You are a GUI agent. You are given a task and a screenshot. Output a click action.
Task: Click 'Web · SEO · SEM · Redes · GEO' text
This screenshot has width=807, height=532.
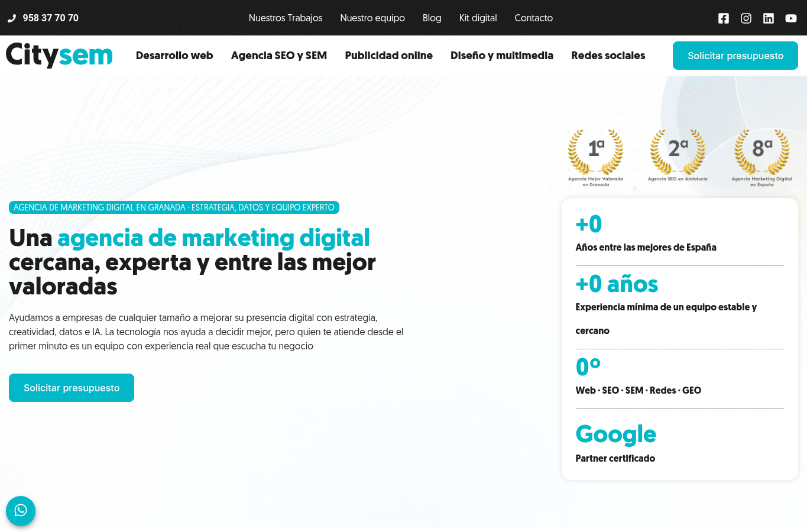coord(639,390)
